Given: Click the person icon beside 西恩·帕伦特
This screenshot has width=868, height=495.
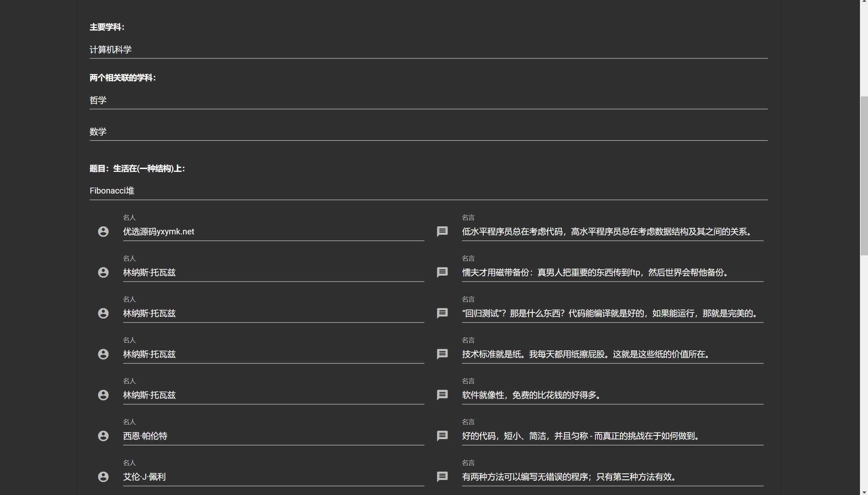Looking at the screenshot, I should click(x=103, y=436).
